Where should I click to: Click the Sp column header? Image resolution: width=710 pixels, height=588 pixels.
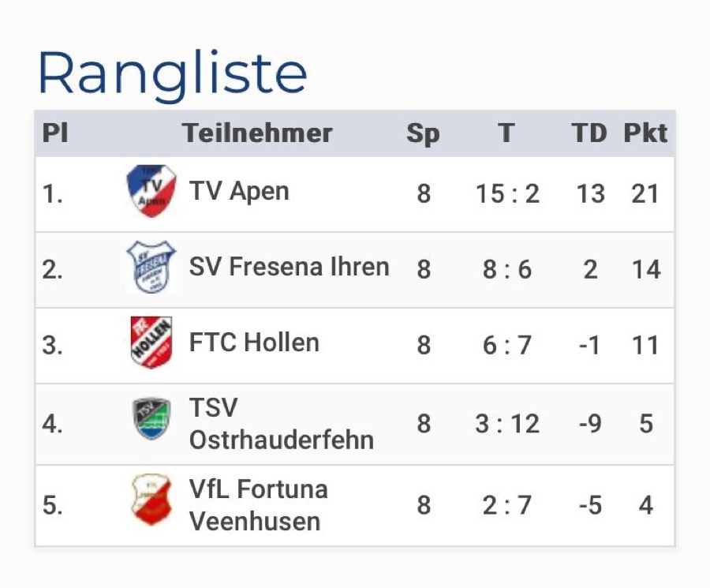point(423,133)
